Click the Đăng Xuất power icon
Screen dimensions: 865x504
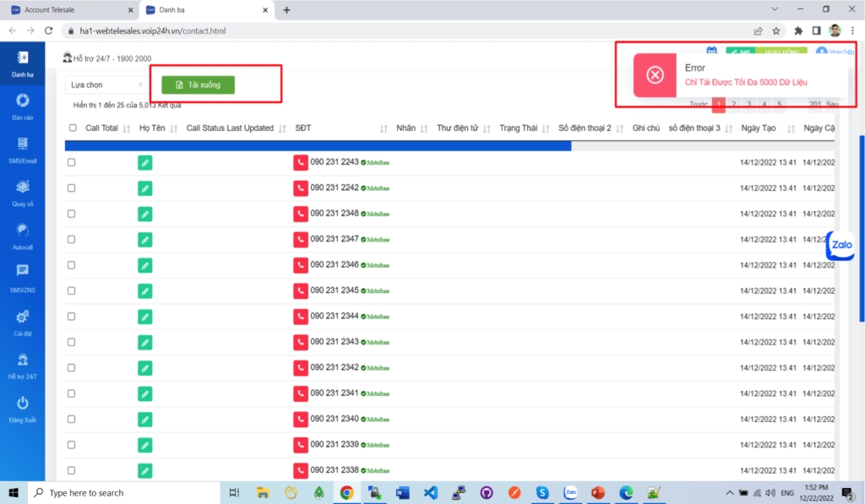[x=23, y=404]
